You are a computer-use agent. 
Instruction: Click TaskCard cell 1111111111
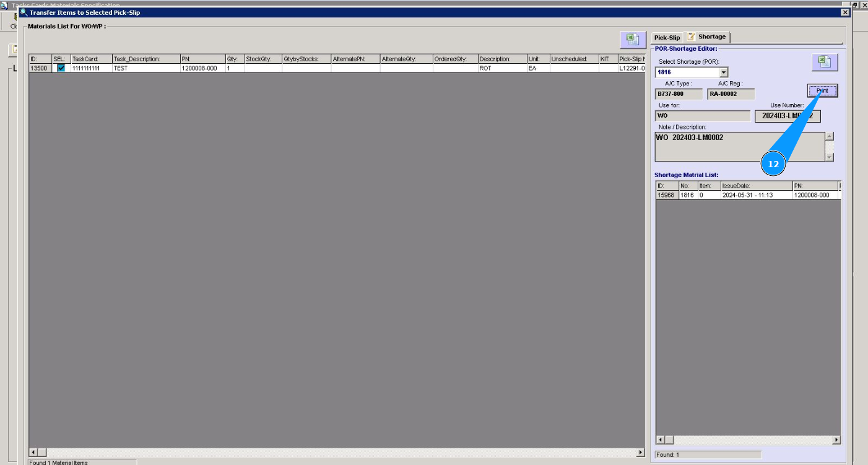[91, 68]
